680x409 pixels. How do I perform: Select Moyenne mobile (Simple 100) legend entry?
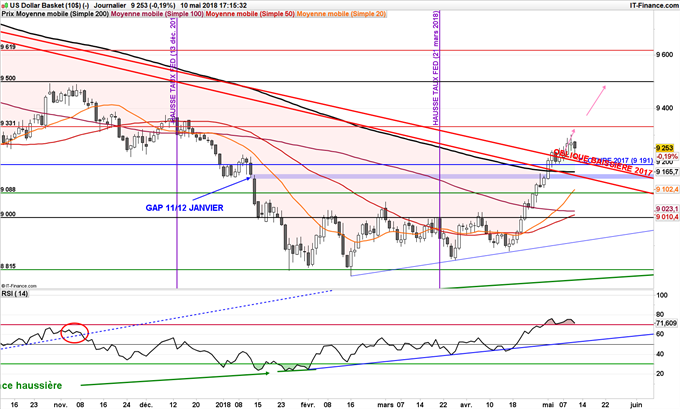point(158,14)
